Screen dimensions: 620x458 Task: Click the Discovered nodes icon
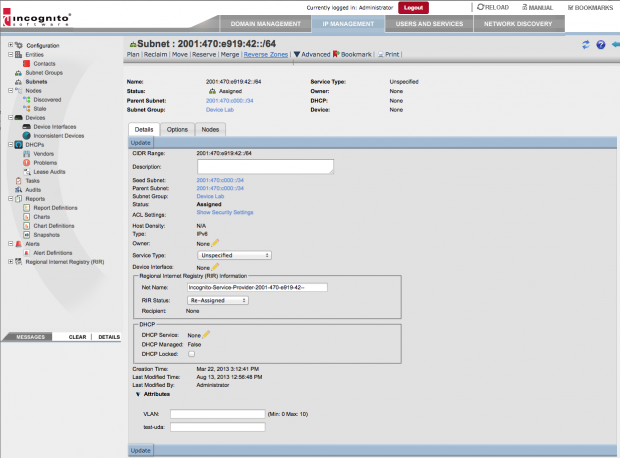pyautogui.click(x=26, y=100)
